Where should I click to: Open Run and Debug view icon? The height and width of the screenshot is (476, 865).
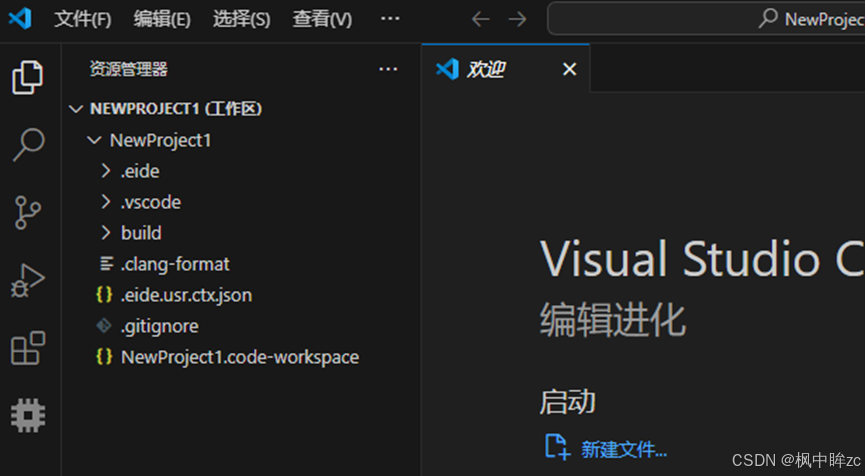[x=28, y=280]
